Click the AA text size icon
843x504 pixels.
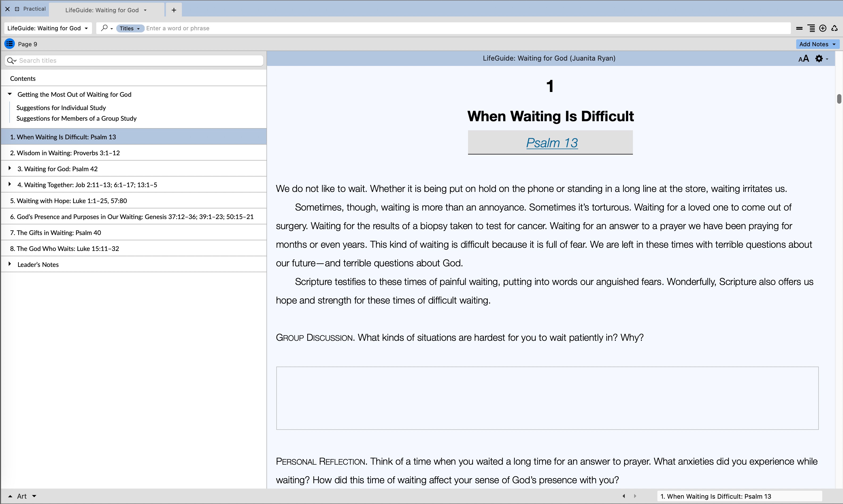tap(804, 59)
